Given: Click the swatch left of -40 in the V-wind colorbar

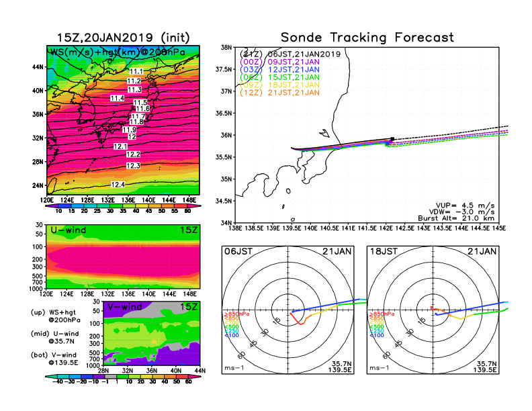Looking at the screenshot, I should pyautogui.click(x=52, y=376).
